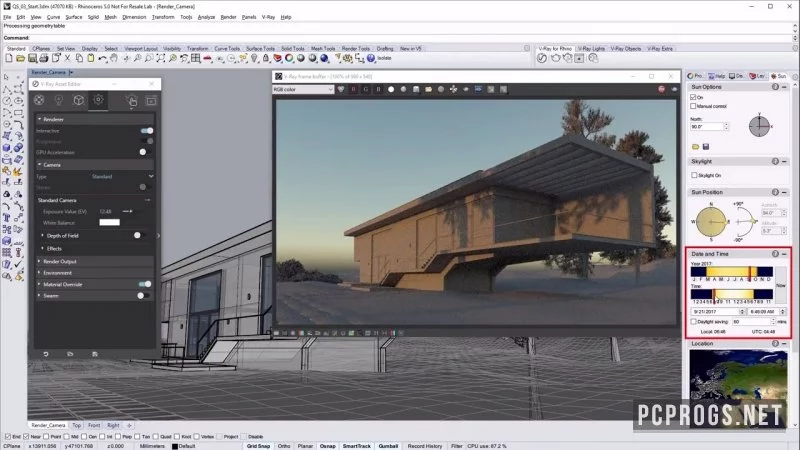Check the Skylight On checkbox
Image resolution: width=800 pixels, height=450 pixels.
coord(694,175)
